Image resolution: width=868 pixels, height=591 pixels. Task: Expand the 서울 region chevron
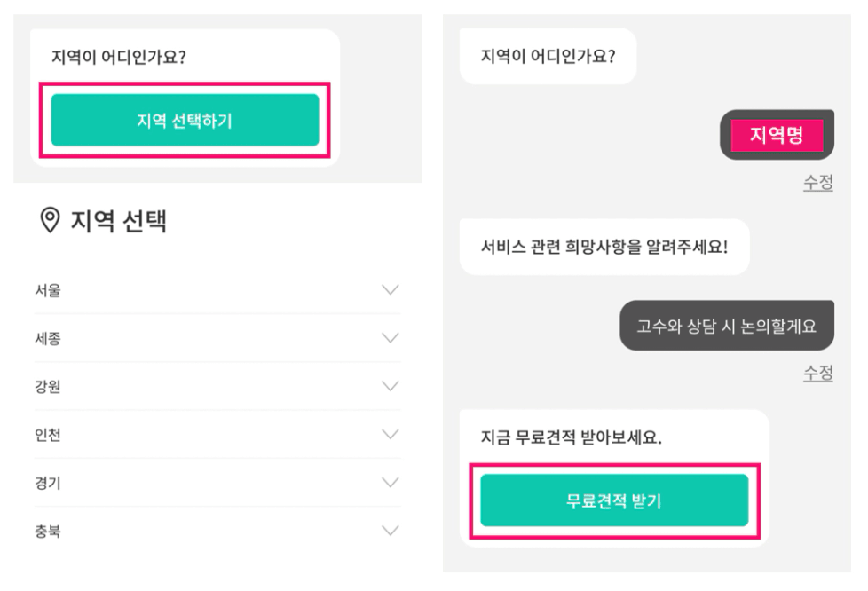coord(391,290)
